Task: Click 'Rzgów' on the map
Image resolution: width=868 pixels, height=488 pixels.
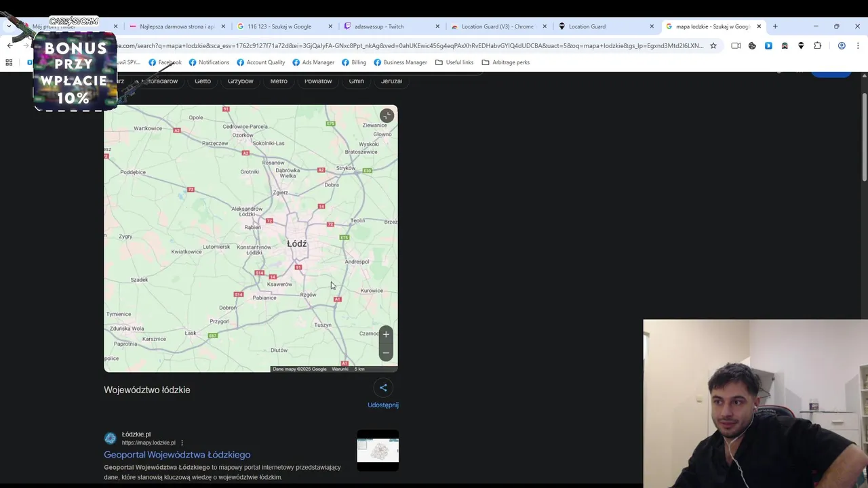Action: [308, 295]
